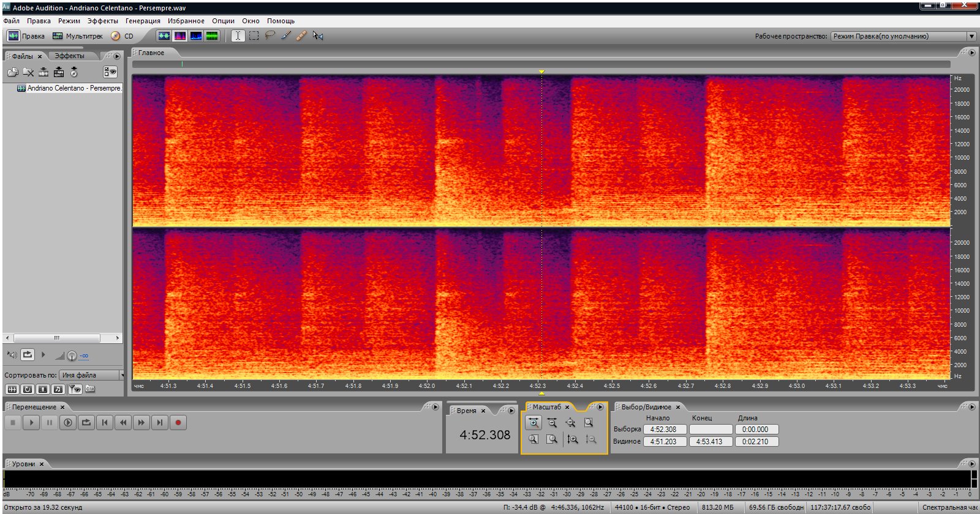Select the Effects Paintbrush tool
Screen dimensions: 980x514
(285, 35)
